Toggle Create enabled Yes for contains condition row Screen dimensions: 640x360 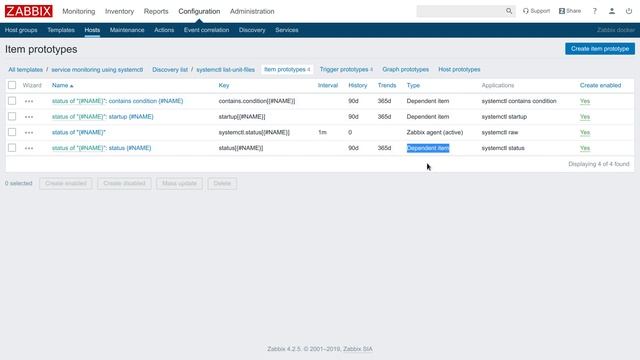(x=585, y=101)
